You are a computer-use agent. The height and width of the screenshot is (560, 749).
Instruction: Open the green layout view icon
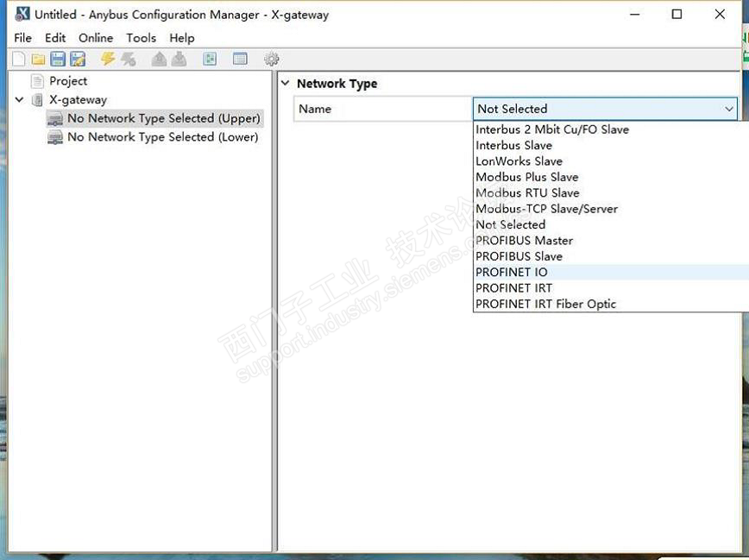[210, 59]
